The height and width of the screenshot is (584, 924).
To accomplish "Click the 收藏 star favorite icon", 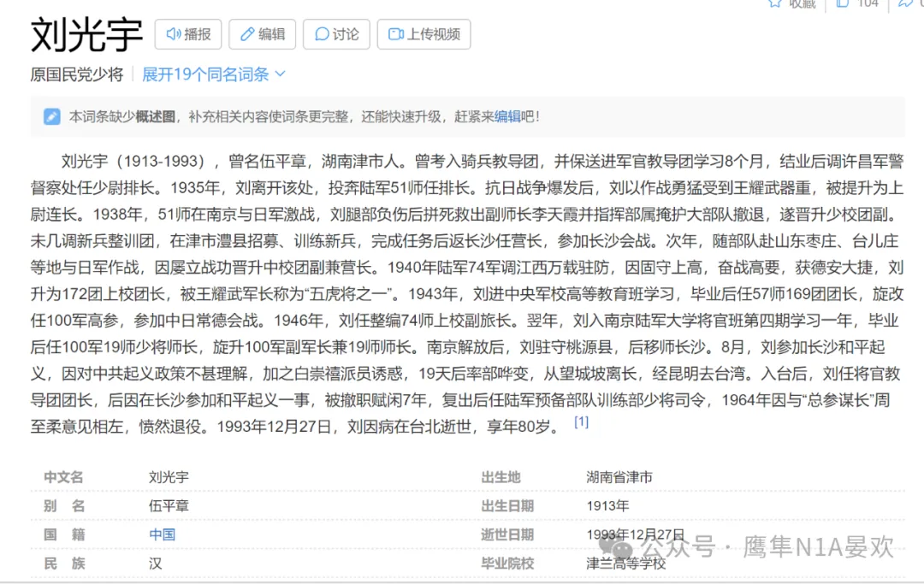I will (775, 3).
